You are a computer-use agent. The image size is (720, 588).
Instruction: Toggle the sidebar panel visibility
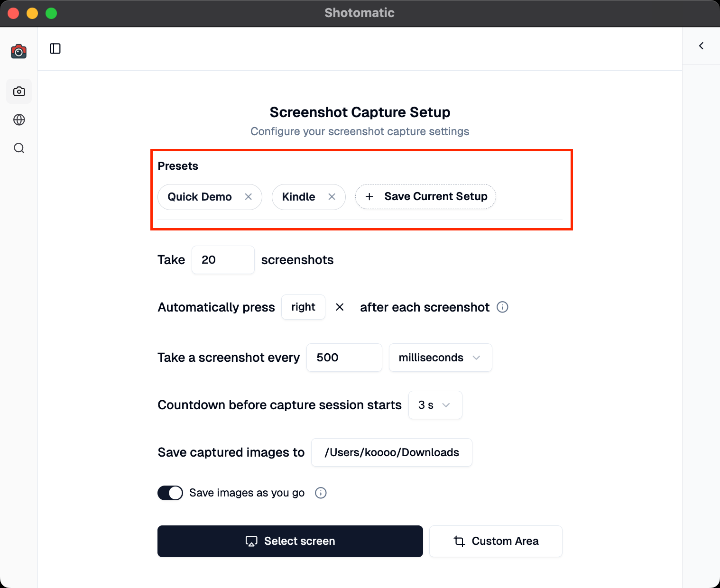[x=55, y=48]
